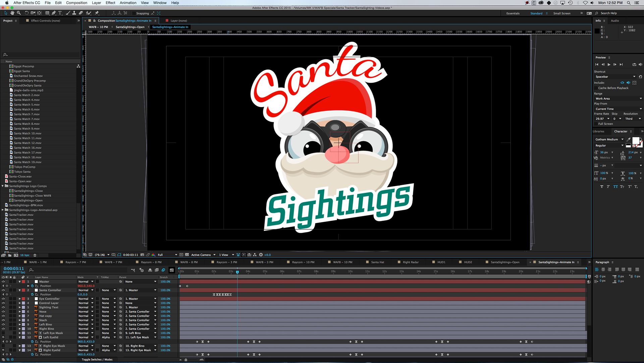
Task: Select the Horizontal Type tool
Action: click(x=60, y=13)
